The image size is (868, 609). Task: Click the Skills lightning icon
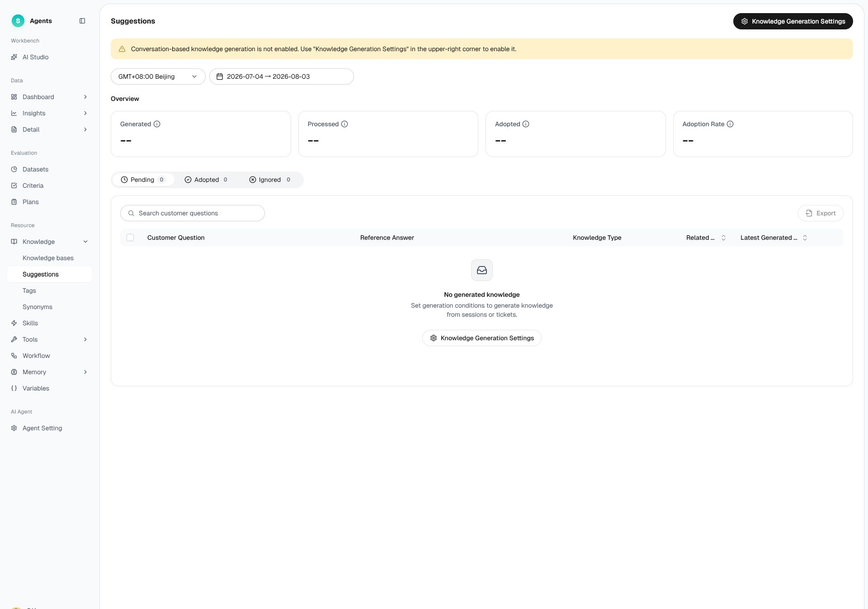14,323
